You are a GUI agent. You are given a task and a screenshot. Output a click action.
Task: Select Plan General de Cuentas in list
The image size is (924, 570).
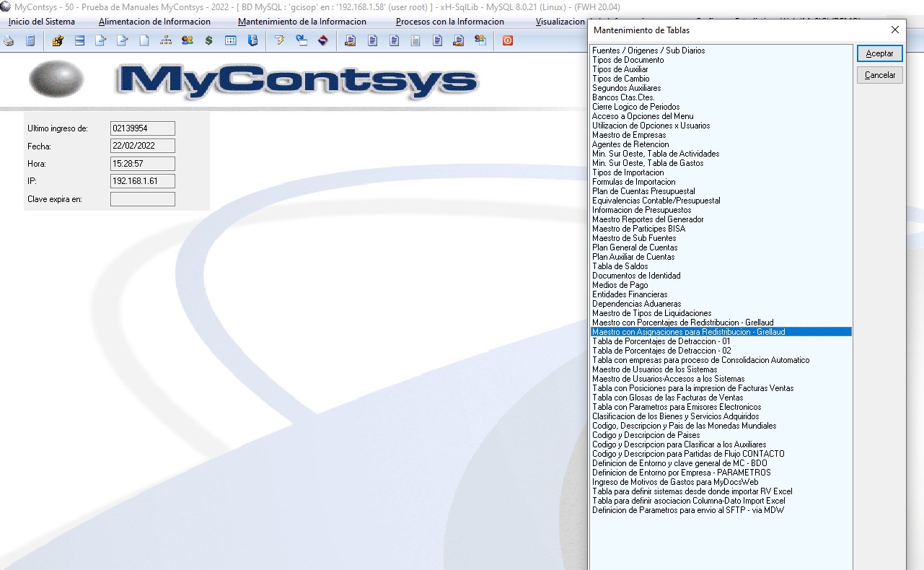(635, 247)
